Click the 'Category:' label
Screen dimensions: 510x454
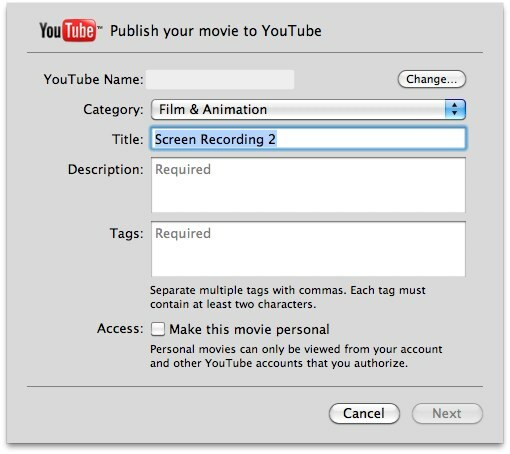(x=113, y=109)
